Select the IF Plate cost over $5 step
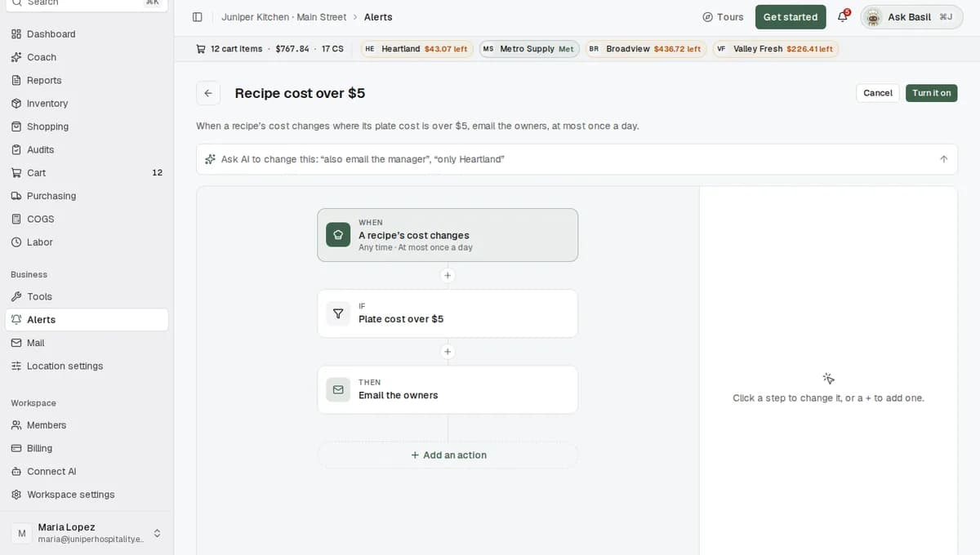The height and width of the screenshot is (555, 980). pyautogui.click(x=448, y=313)
